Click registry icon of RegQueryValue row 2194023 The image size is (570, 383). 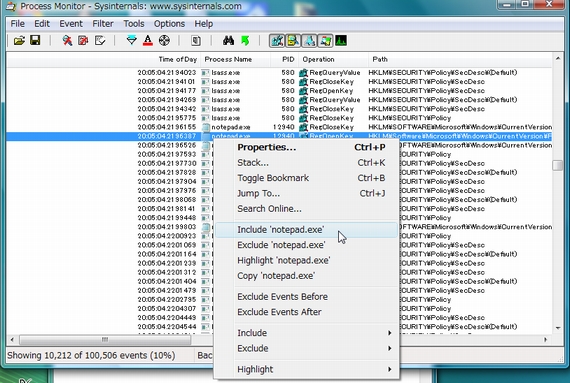[x=303, y=73]
